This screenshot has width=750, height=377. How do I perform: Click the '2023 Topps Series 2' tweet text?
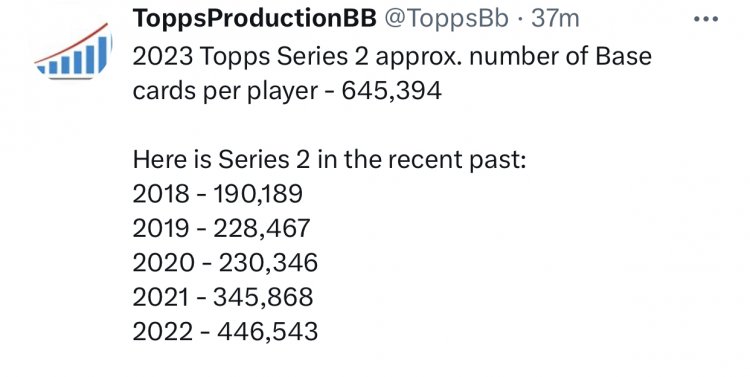(x=250, y=57)
